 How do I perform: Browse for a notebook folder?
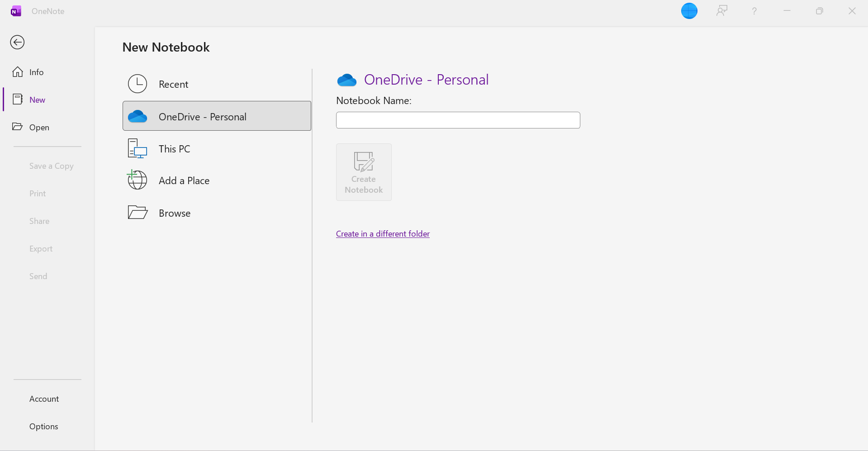(x=217, y=213)
